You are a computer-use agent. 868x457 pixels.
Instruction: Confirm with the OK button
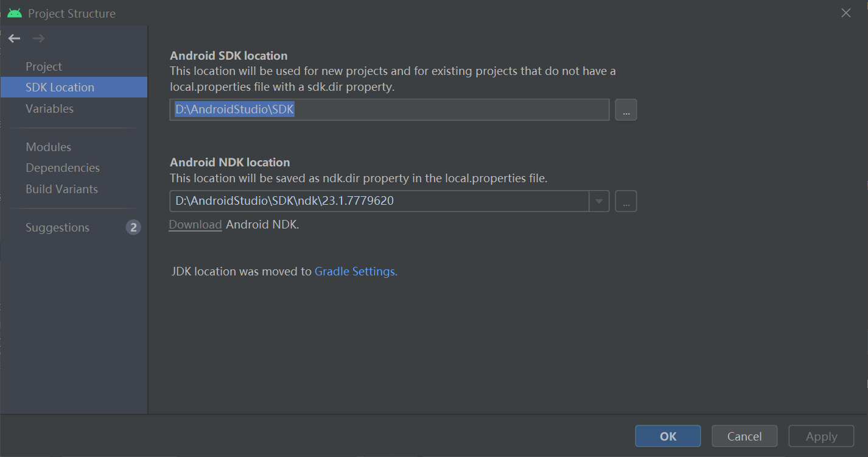(x=668, y=436)
